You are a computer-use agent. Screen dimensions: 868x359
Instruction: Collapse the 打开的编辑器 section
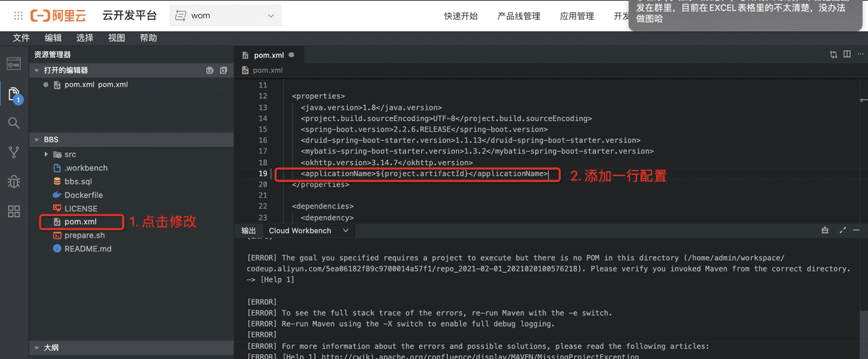[x=37, y=70]
